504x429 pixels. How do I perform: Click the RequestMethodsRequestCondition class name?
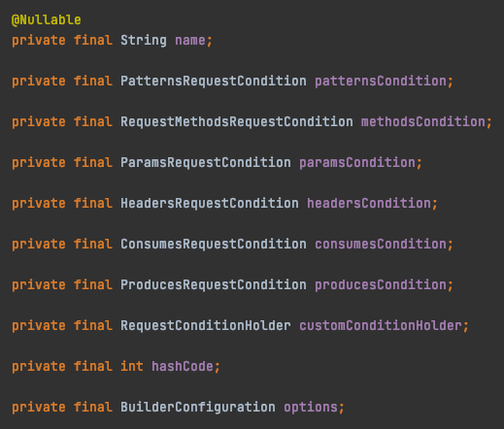click(x=237, y=122)
